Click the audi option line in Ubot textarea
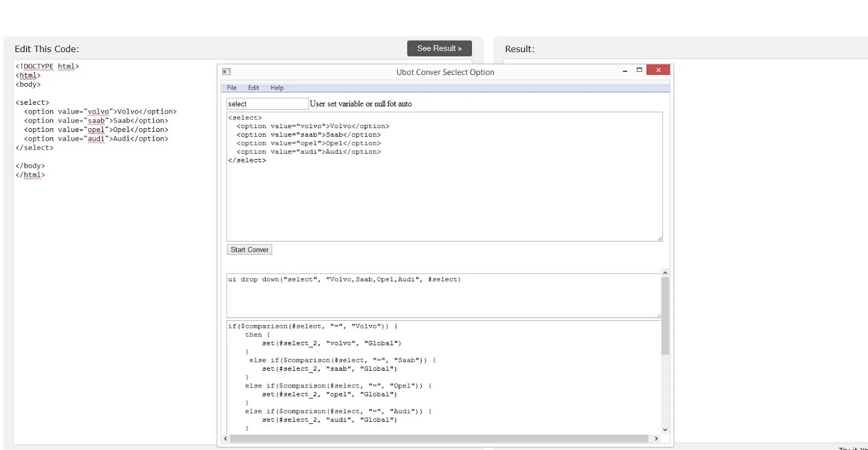The height and width of the screenshot is (450, 868). point(309,152)
